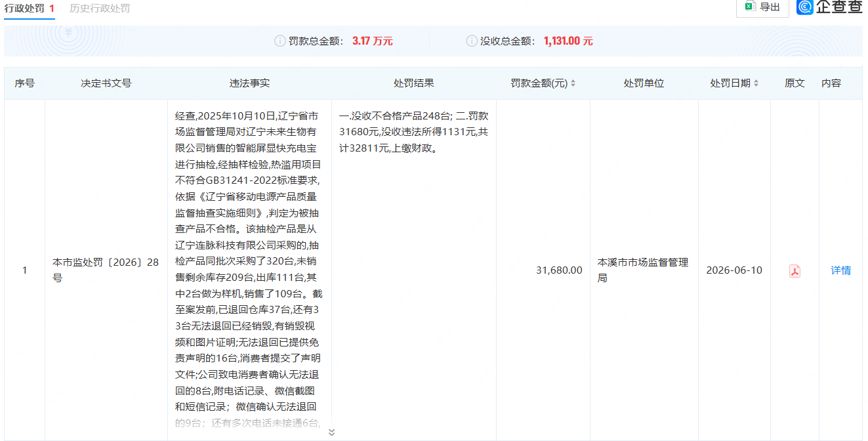Open the 详情 link
The width and height of the screenshot is (868, 441).
coord(841,270)
